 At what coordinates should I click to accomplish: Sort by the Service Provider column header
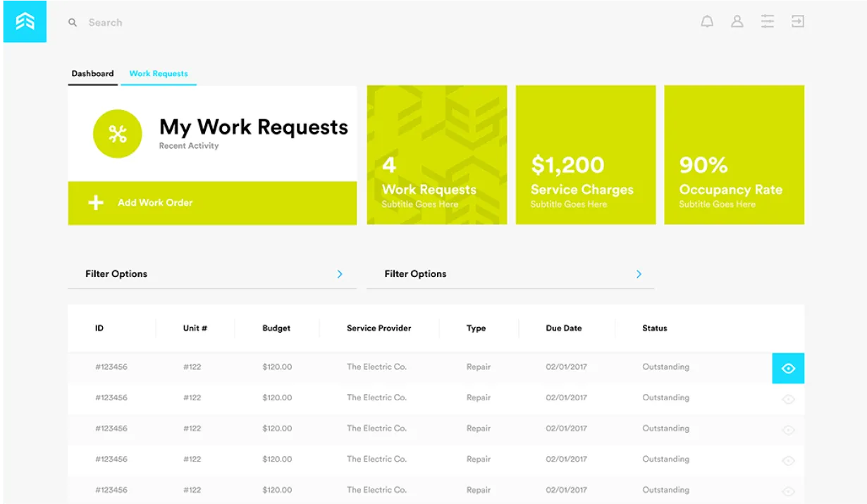(379, 328)
